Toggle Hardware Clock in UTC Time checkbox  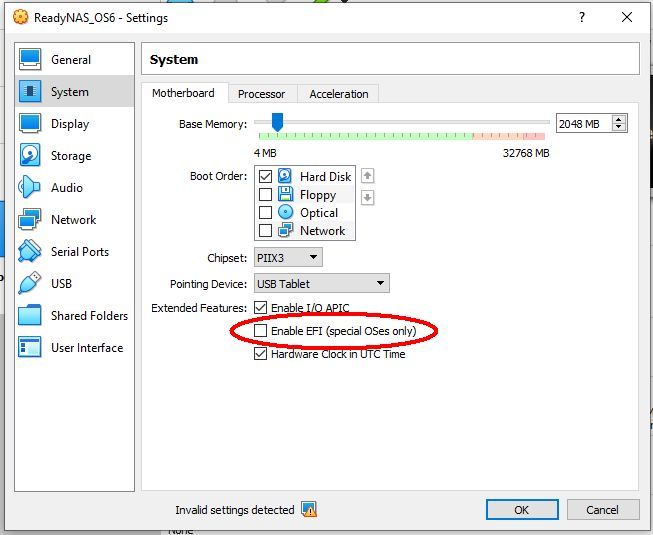pyautogui.click(x=260, y=354)
